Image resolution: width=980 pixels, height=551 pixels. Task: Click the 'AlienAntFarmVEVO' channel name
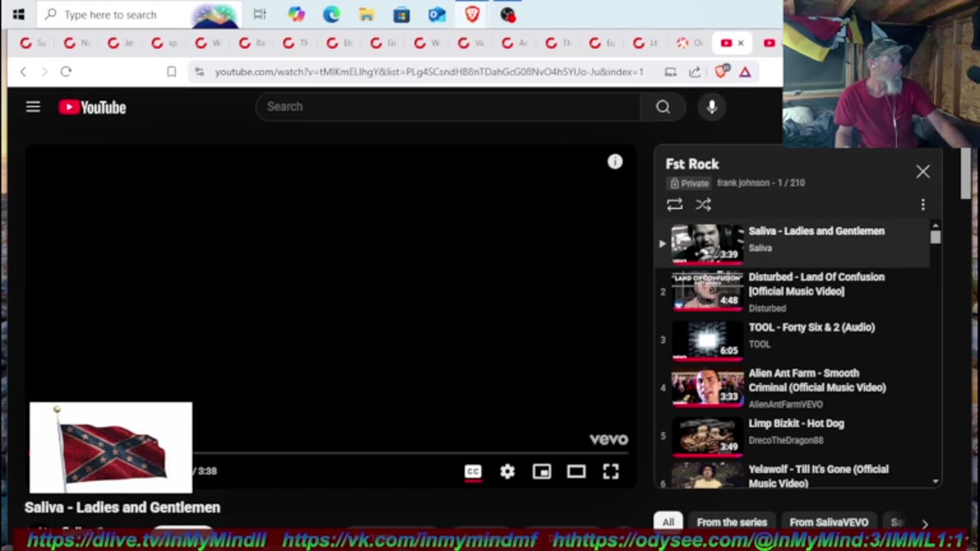tap(786, 404)
